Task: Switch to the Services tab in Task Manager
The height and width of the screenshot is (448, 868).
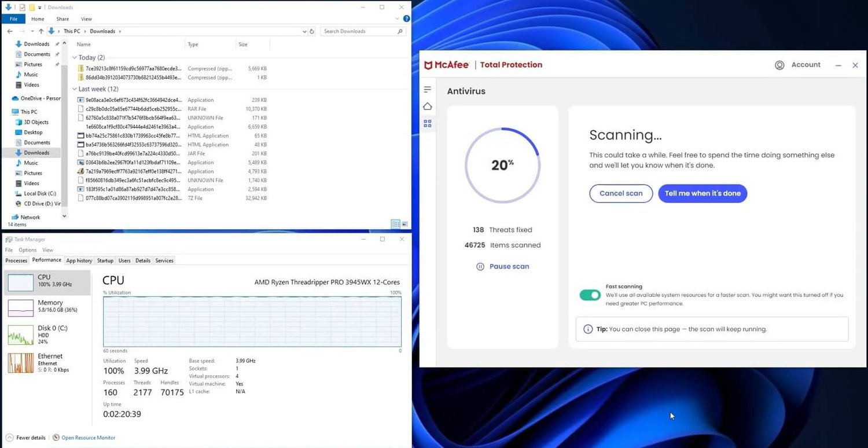Action: [x=164, y=260]
